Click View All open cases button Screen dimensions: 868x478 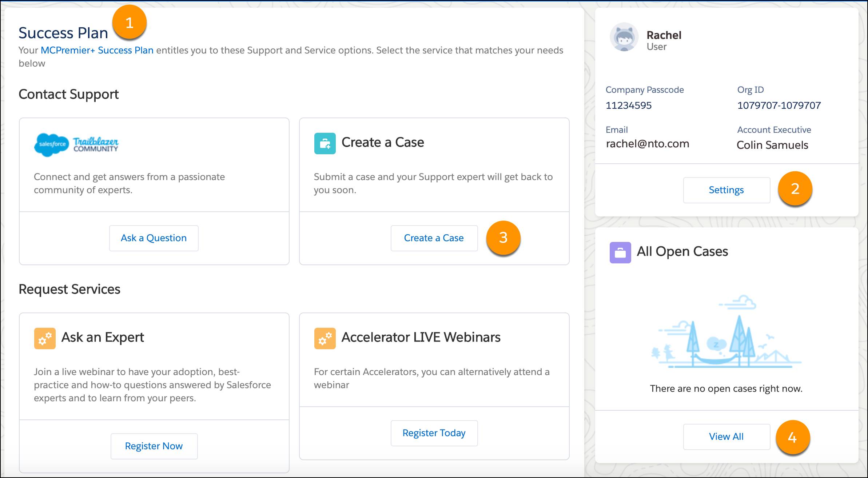726,437
